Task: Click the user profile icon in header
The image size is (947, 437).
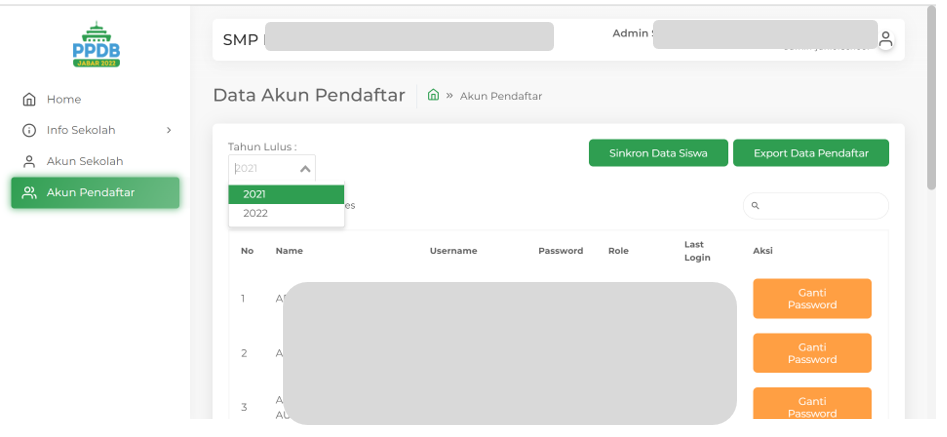Action: (x=885, y=40)
